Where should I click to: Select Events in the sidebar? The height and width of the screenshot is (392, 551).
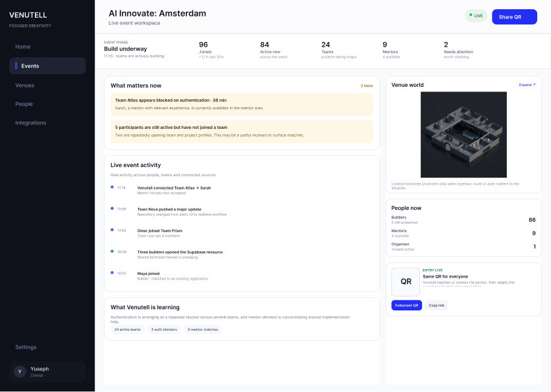(x=47, y=66)
